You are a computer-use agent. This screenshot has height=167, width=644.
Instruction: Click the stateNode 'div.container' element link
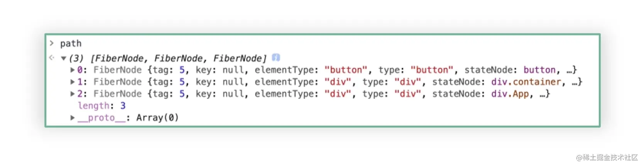coord(526,82)
